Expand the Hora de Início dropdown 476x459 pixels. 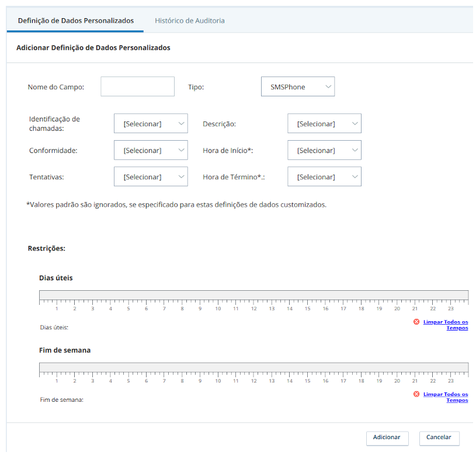[325, 150]
